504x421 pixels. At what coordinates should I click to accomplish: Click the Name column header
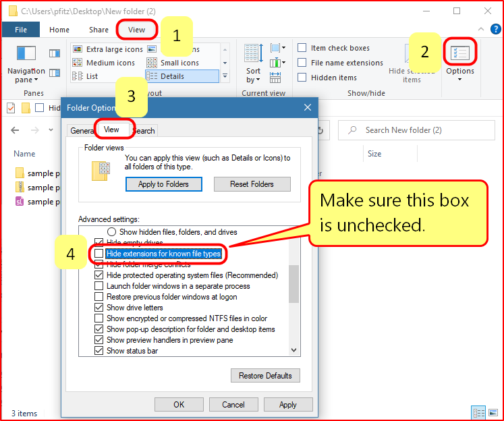[24, 154]
